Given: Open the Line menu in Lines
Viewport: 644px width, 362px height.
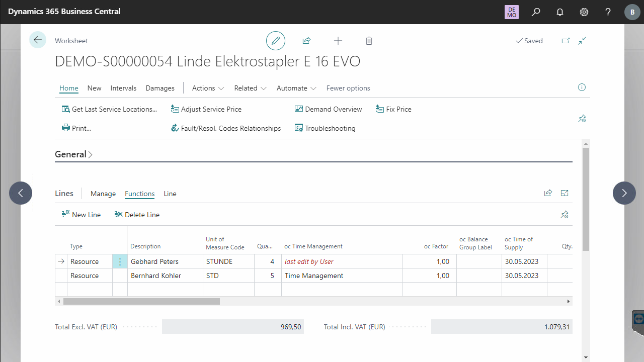Looking at the screenshot, I should (x=170, y=194).
